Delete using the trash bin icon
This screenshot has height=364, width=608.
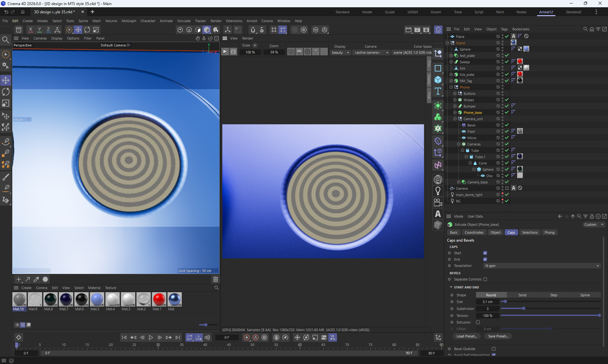click(x=216, y=279)
